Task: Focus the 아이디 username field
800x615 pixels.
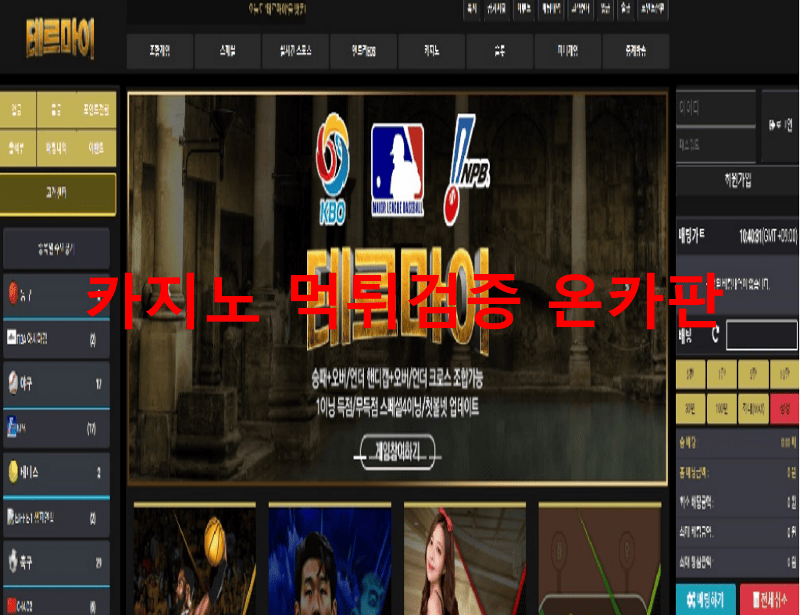Action: click(x=715, y=108)
